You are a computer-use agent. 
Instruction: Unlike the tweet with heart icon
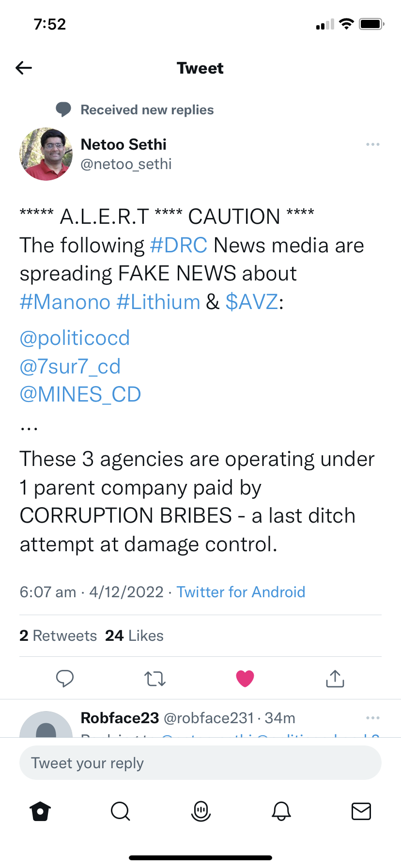coord(245,679)
